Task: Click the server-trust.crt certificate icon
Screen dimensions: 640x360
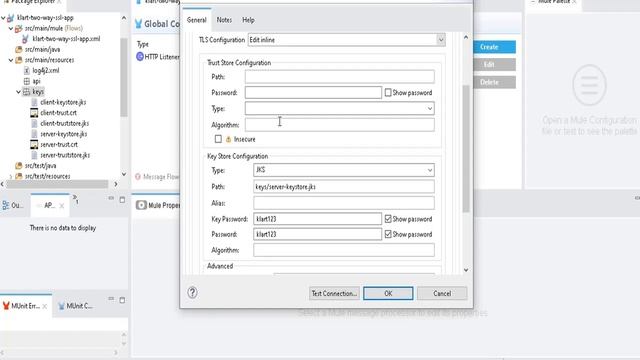Action: (34, 144)
